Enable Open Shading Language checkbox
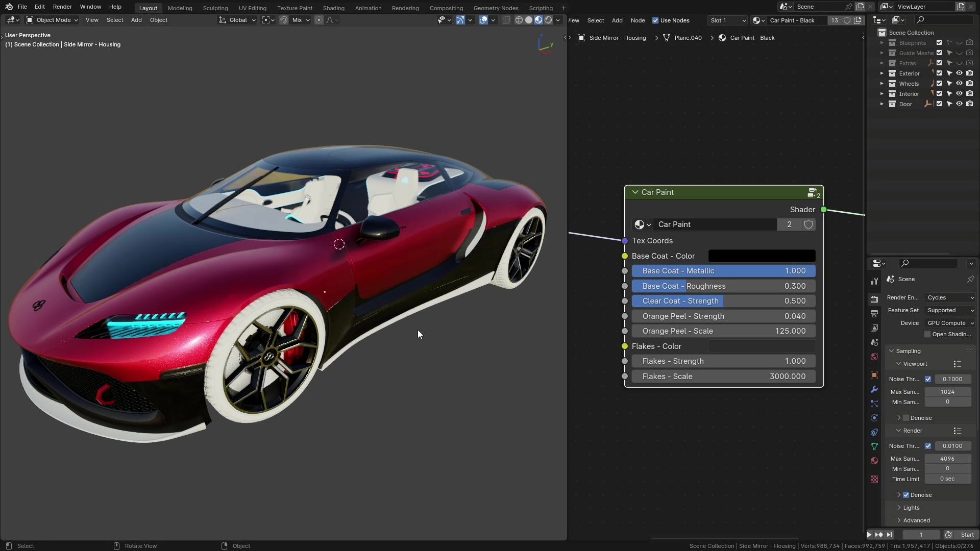 (x=927, y=334)
